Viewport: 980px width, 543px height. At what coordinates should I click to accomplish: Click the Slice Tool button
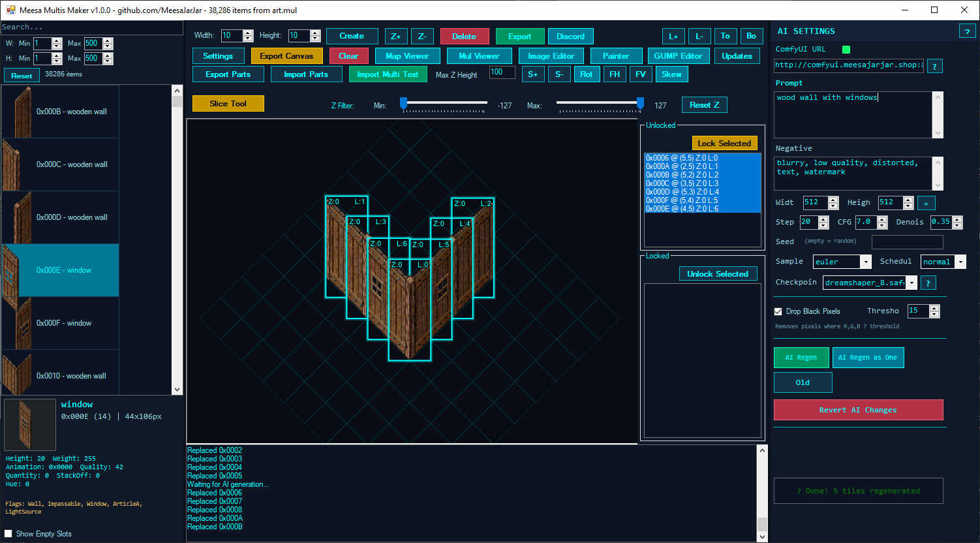228,104
